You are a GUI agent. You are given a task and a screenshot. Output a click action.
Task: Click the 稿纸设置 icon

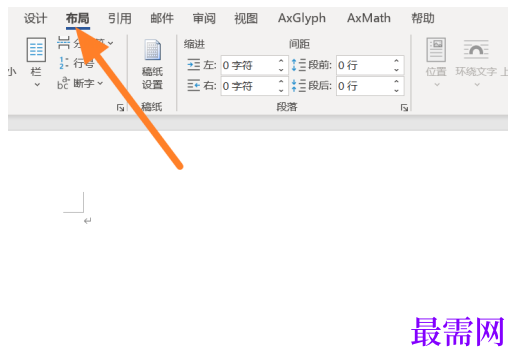pos(153,50)
